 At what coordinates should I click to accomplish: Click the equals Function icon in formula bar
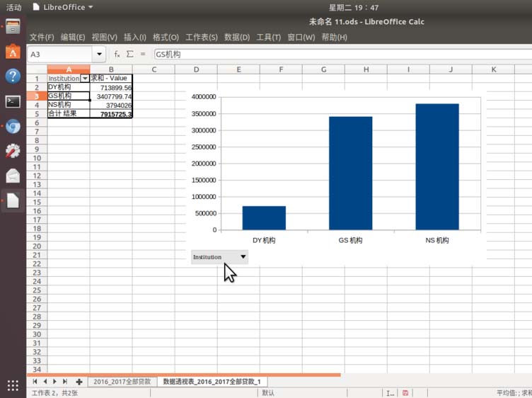coord(143,54)
